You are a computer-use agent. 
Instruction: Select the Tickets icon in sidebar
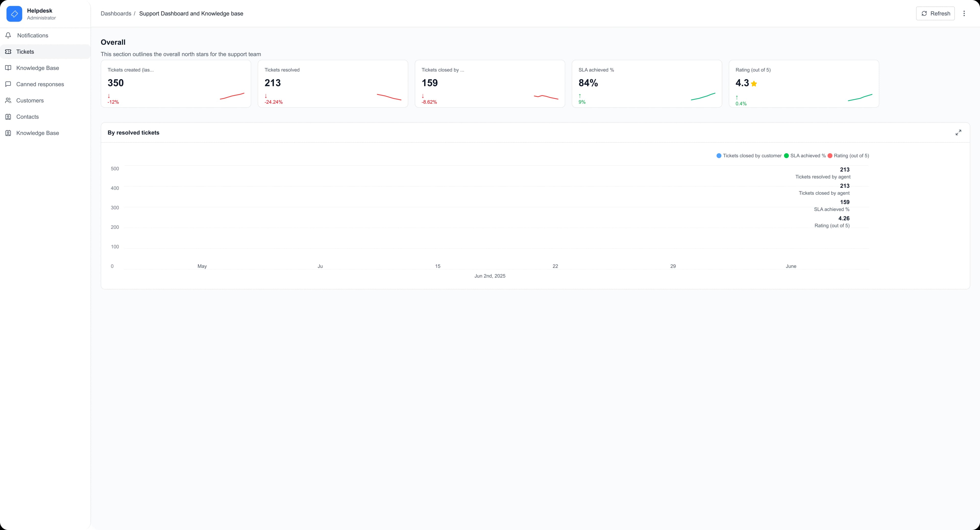coord(8,51)
